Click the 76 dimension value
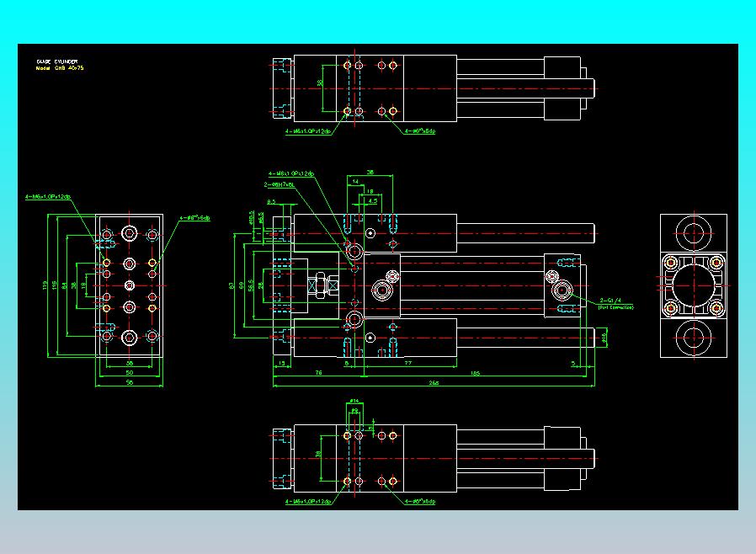The width and height of the screenshot is (756, 554). tap(318, 373)
